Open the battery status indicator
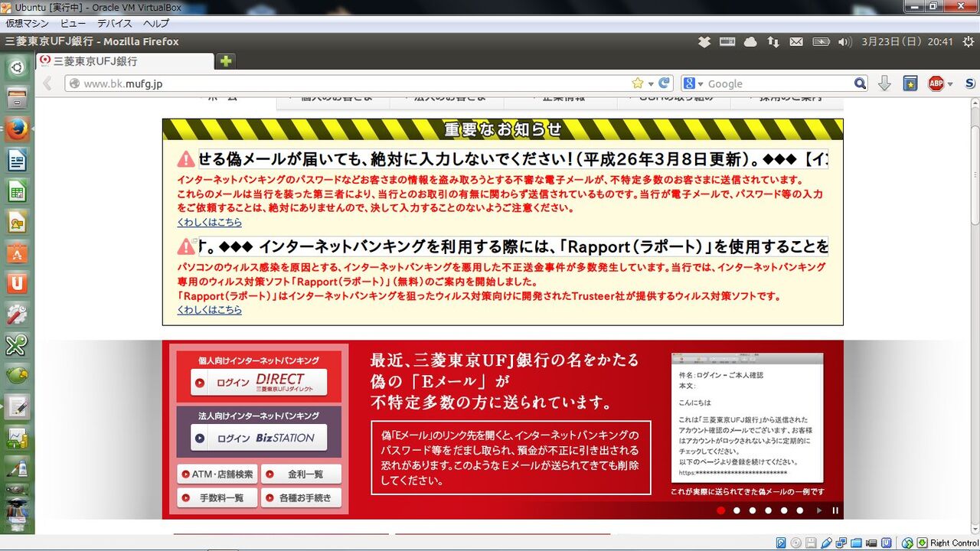The height and width of the screenshot is (551, 980). point(821,41)
